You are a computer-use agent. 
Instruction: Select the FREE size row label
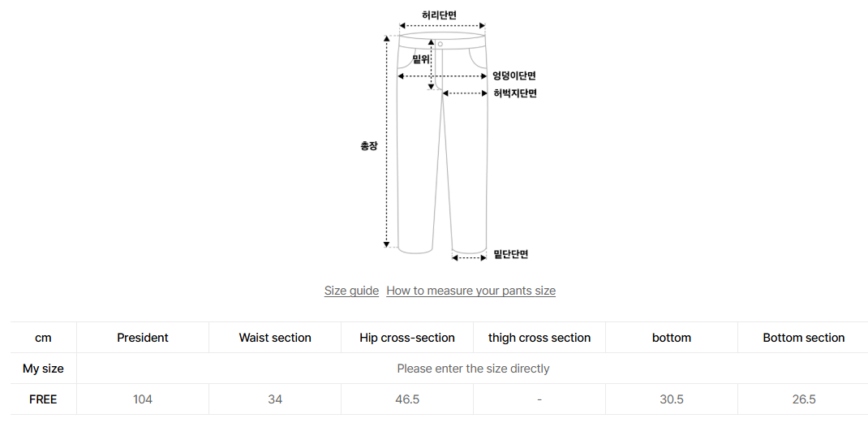pyautogui.click(x=43, y=399)
